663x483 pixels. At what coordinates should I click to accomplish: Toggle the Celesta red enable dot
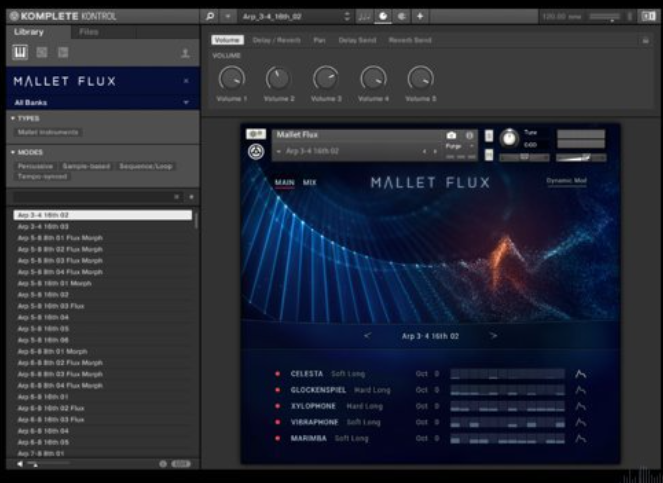click(279, 374)
